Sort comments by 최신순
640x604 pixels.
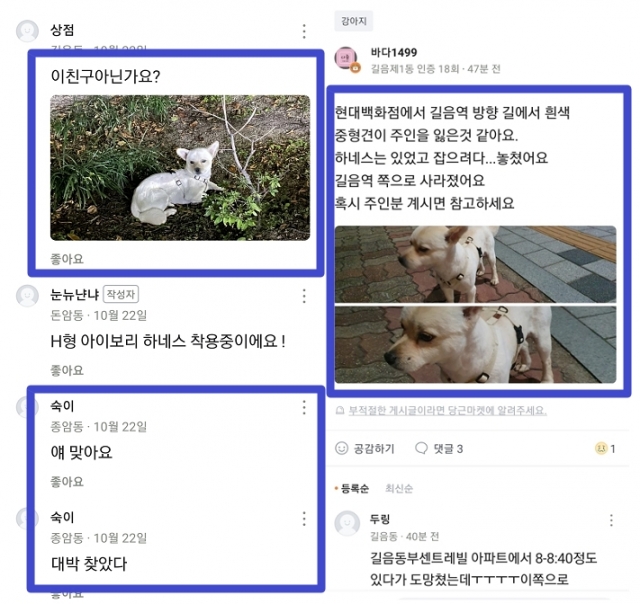[x=399, y=488]
